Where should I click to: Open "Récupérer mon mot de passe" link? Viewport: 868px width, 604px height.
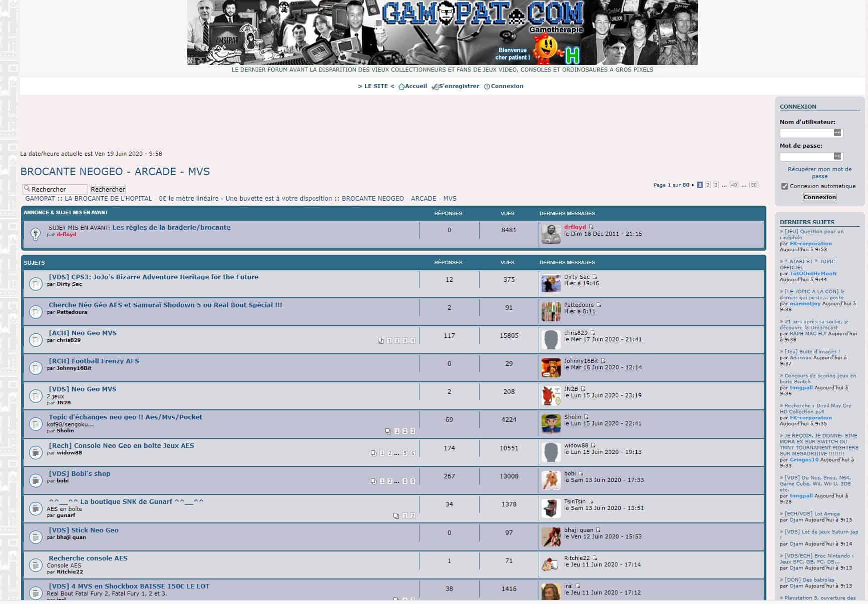(x=819, y=173)
